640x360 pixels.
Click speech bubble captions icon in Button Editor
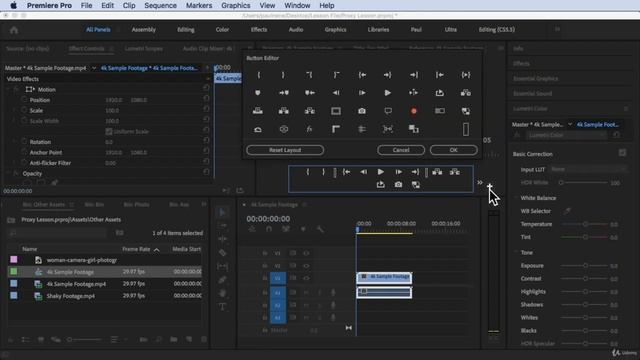tap(388, 111)
